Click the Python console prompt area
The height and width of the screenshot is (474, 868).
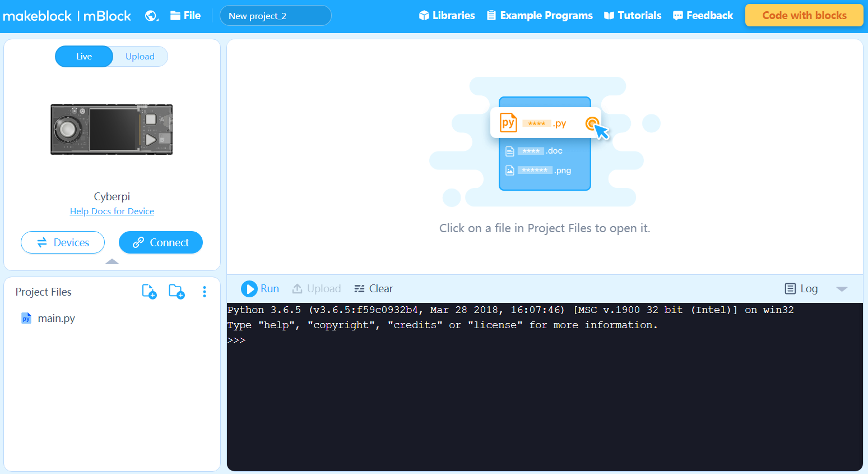pos(545,387)
